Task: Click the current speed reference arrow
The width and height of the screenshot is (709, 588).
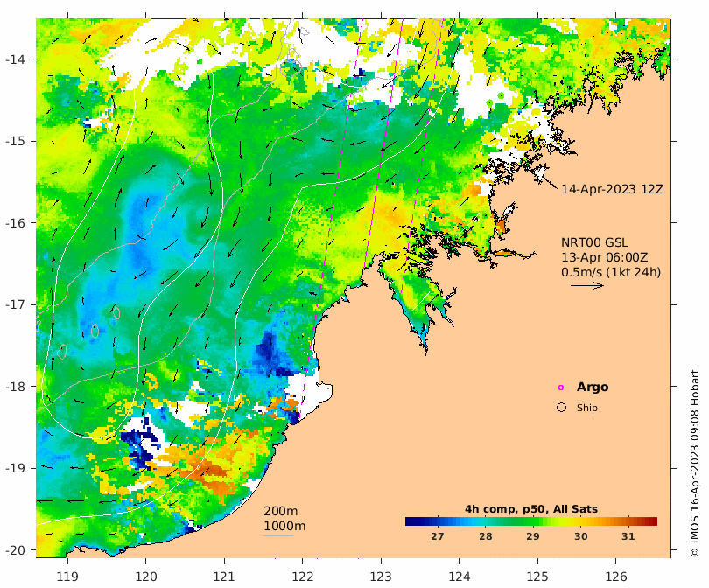Action: click(x=587, y=285)
